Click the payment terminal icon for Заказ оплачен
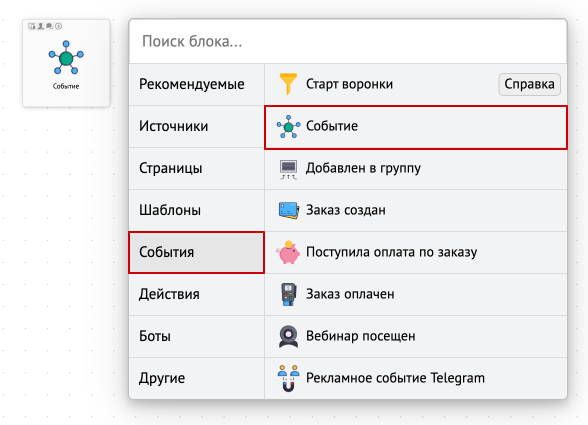This screenshot has width=588, height=425. 288,294
